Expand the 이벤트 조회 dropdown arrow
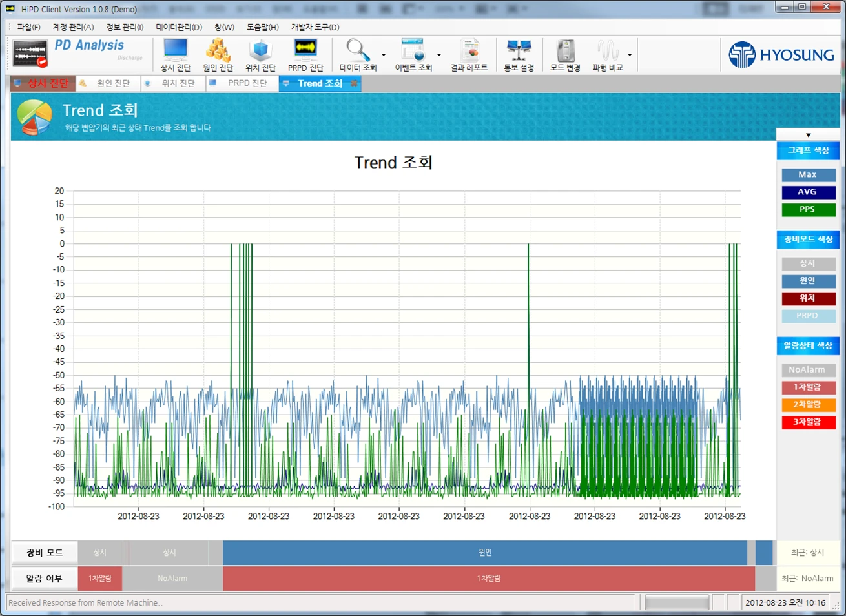This screenshot has width=846, height=616. click(x=439, y=56)
